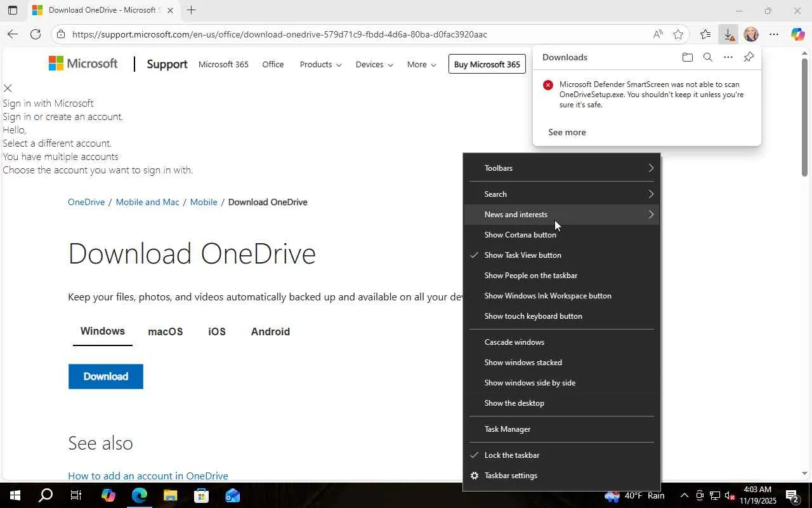Add this page to favorites with the star
The image size is (812, 508).
tap(678, 34)
